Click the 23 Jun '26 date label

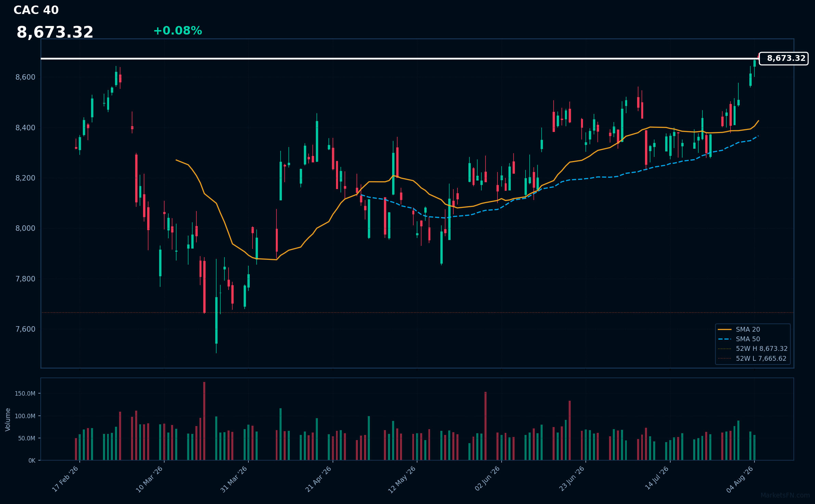coord(571,479)
